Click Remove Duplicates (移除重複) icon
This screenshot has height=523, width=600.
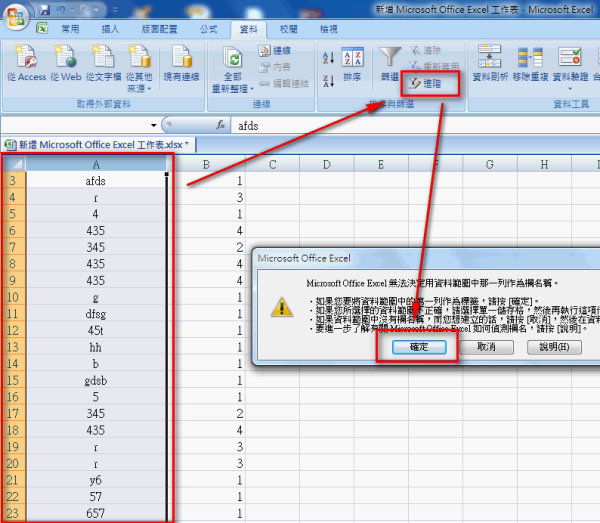pyautogui.click(x=530, y=64)
